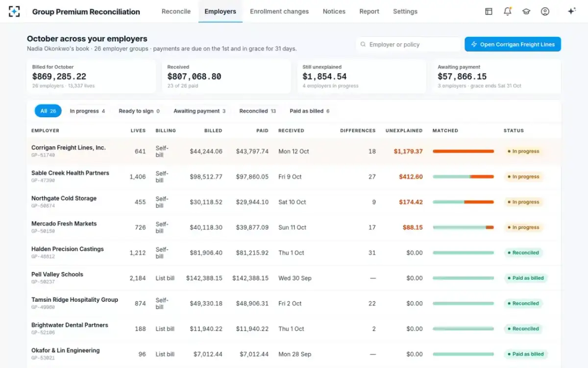Open Sable Creek Health Partners
This screenshot has width=588, height=368.
(x=70, y=173)
